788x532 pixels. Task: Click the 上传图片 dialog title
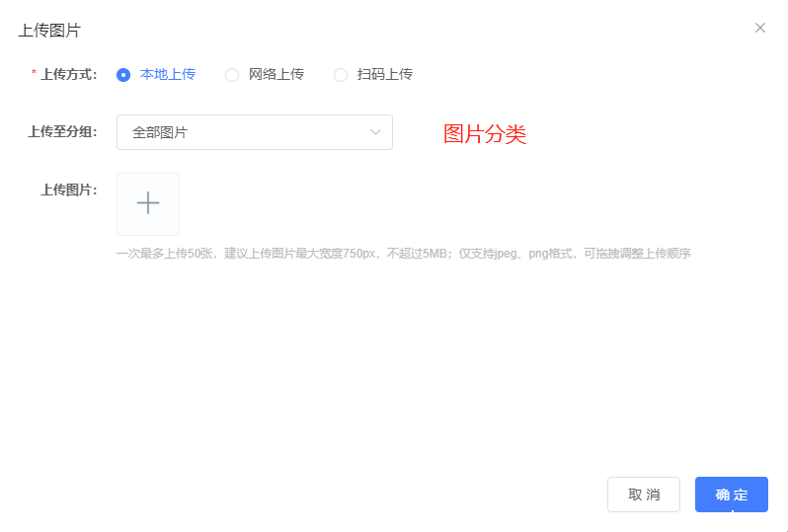[49, 30]
